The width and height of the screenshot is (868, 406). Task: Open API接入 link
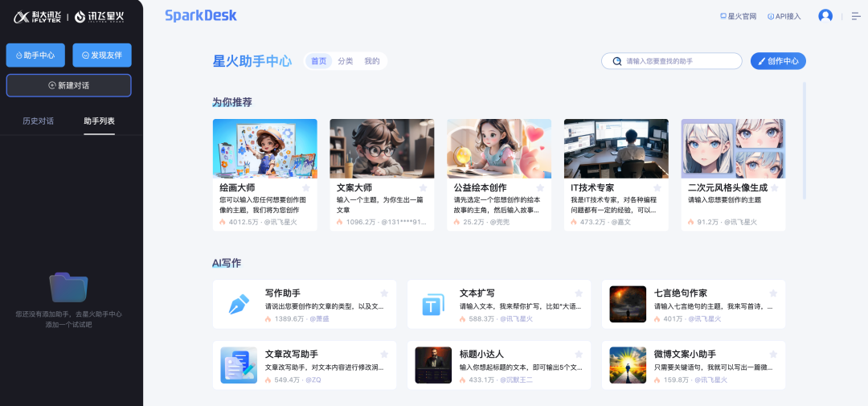pos(784,16)
